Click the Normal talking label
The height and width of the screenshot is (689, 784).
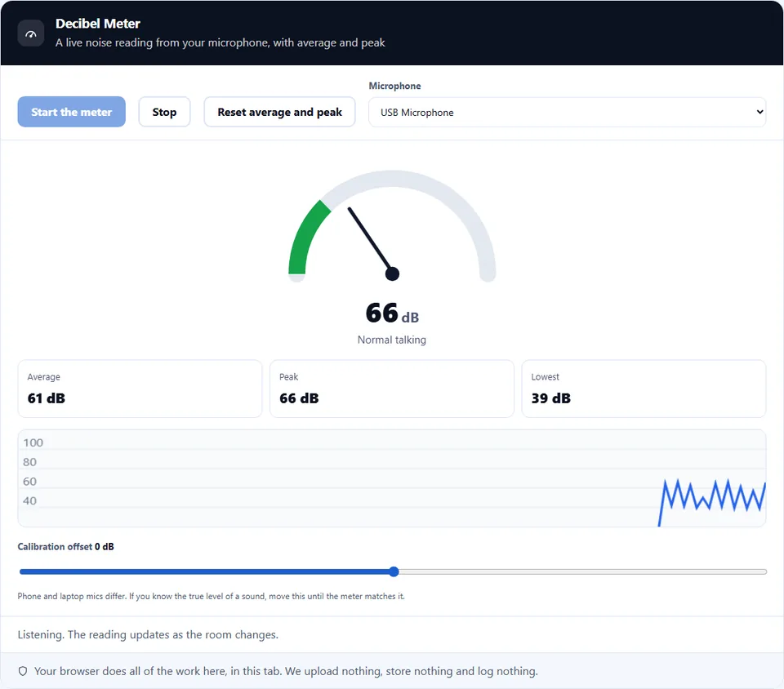[392, 340]
